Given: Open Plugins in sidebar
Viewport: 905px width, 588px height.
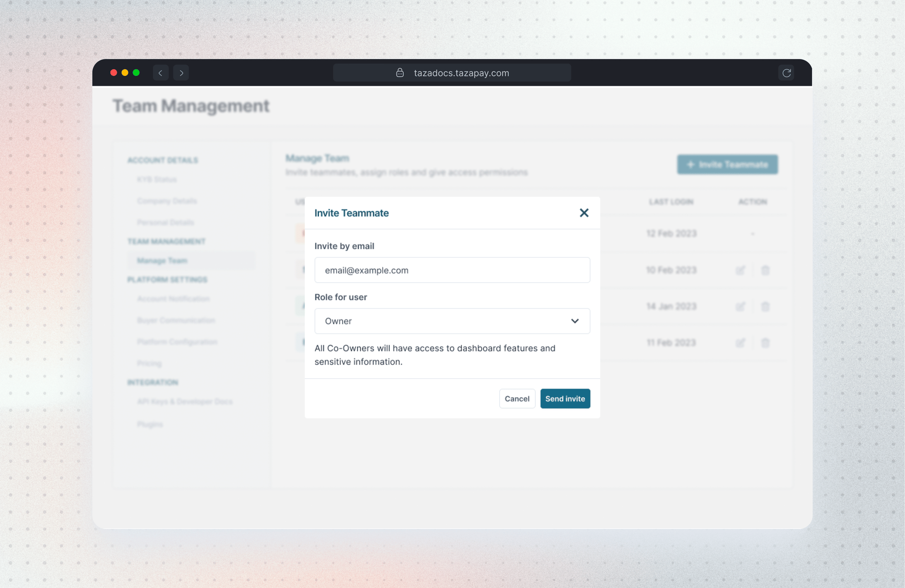Looking at the screenshot, I should (x=150, y=424).
